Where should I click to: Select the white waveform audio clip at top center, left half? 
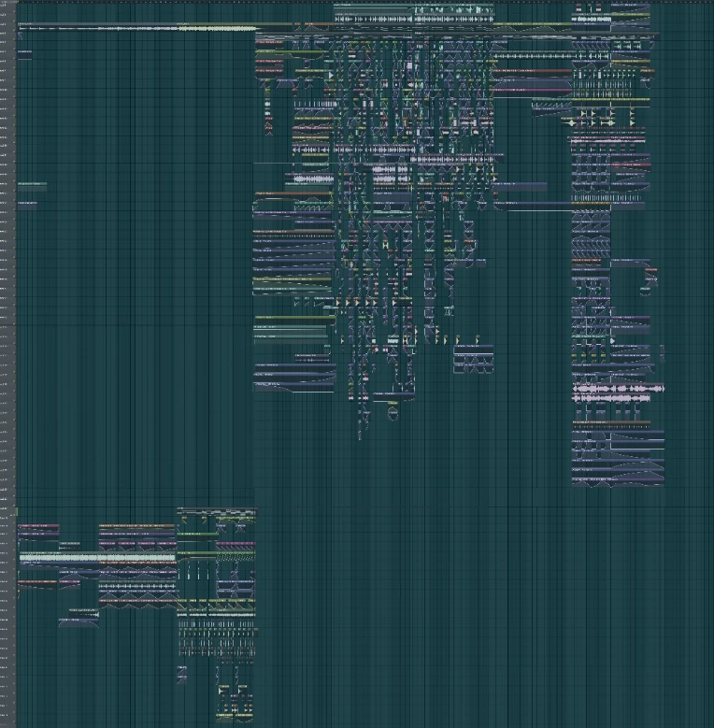click(x=373, y=19)
